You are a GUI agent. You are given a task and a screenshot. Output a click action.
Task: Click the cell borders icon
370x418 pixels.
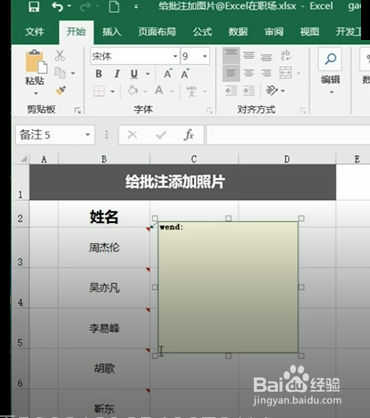(99, 91)
